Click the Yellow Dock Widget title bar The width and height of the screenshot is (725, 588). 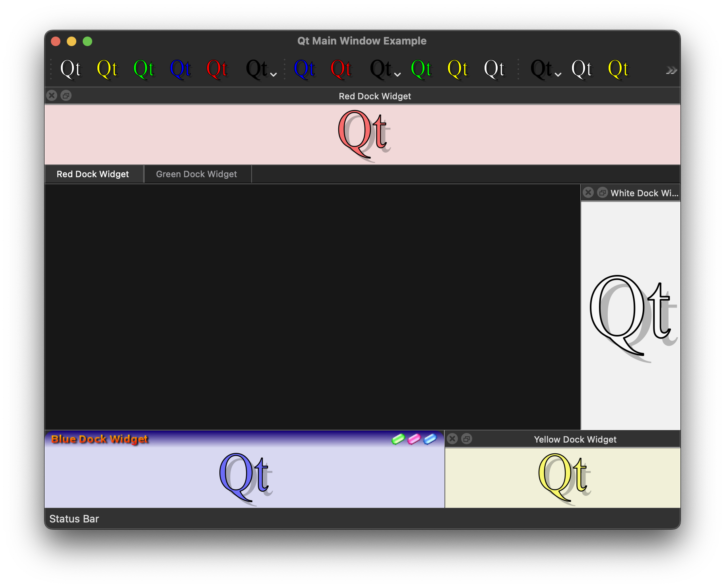coord(562,439)
